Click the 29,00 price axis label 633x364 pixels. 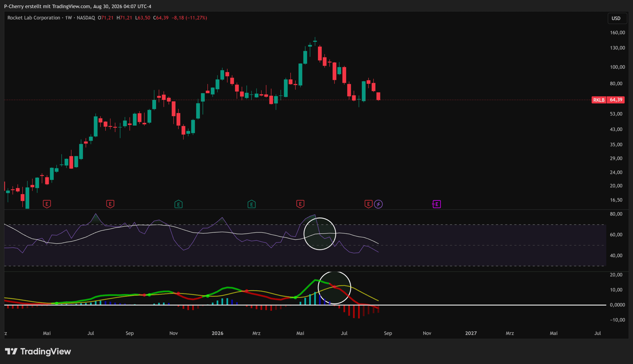[x=616, y=158]
